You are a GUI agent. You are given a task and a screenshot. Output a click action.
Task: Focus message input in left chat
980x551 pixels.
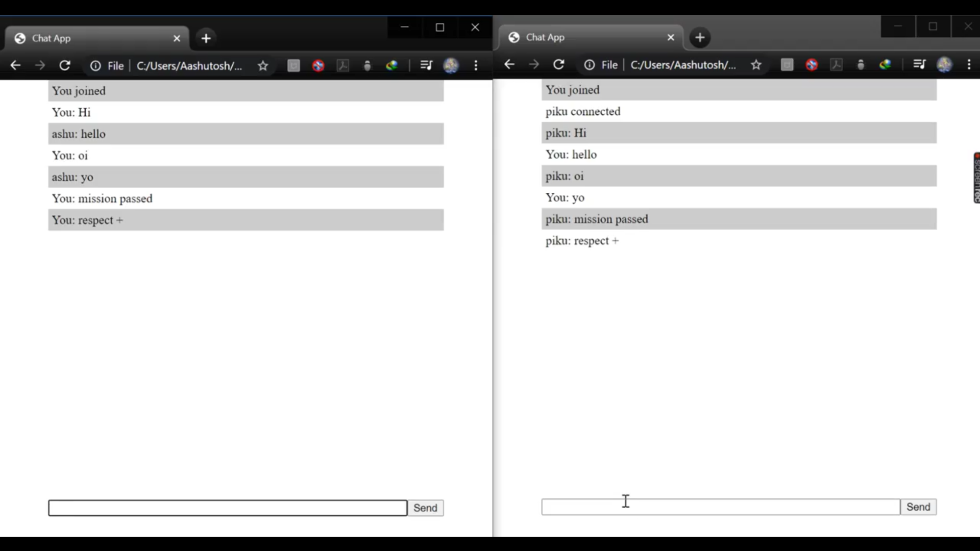(x=228, y=508)
